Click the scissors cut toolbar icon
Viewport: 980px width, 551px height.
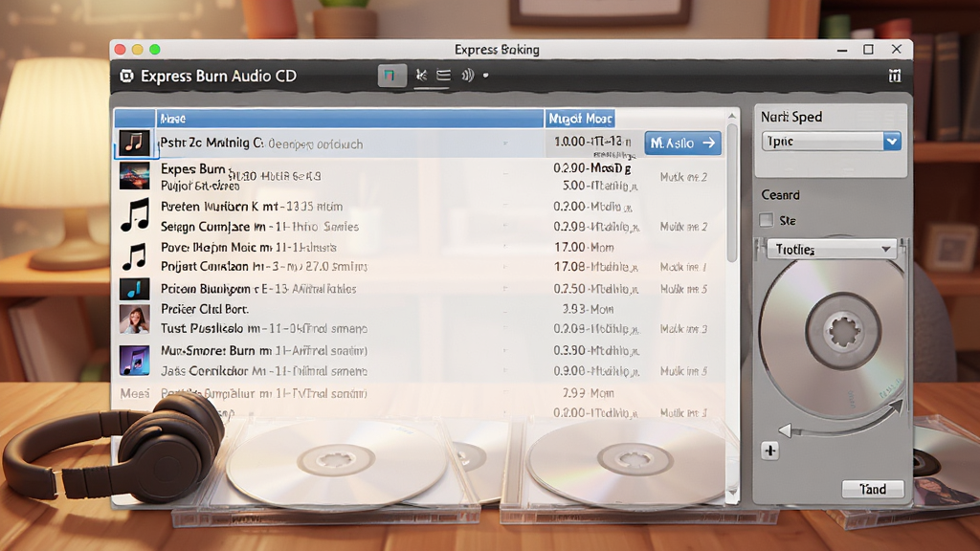coord(422,76)
